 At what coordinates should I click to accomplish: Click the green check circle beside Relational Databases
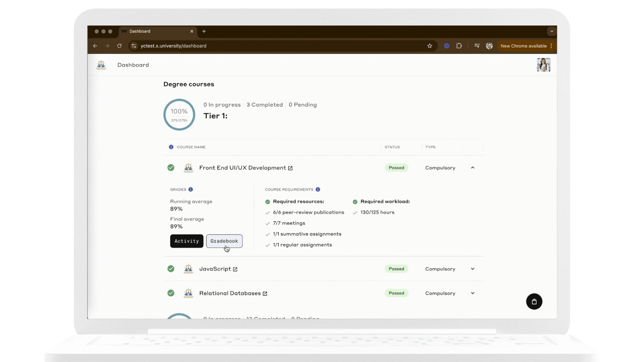tap(171, 293)
